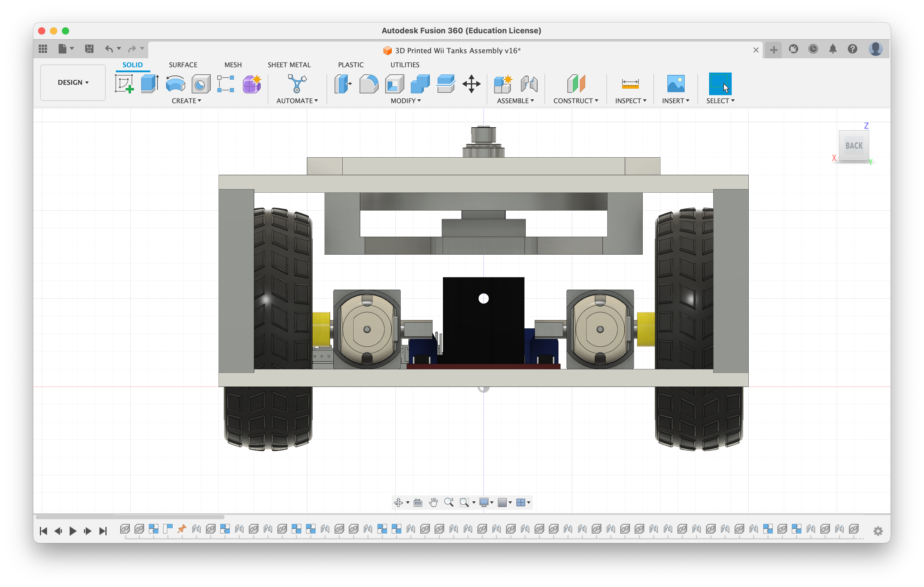This screenshot has height=587, width=924.
Task: Switch to the SURFACE tab
Action: [x=183, y=65]
